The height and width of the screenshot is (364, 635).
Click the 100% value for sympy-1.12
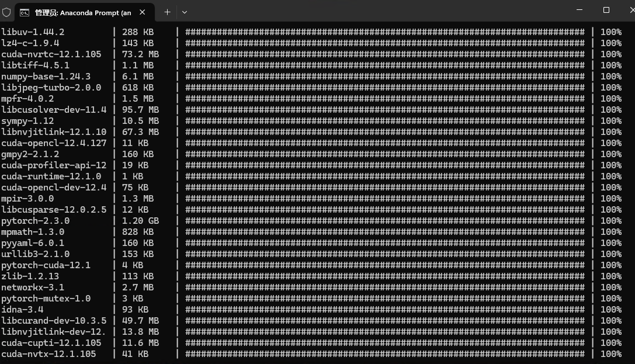(x=611, y=121)
